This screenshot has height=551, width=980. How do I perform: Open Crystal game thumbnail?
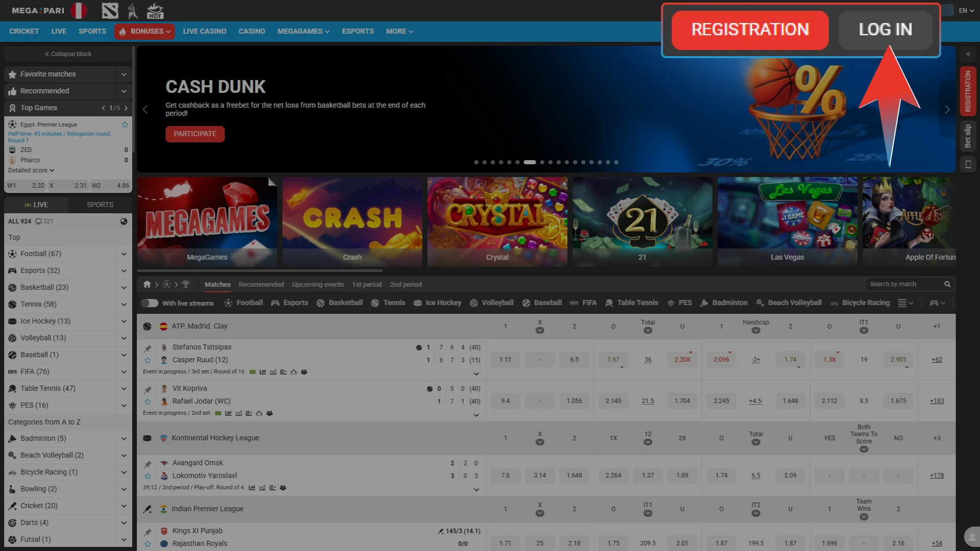click(x=497, y=221)
